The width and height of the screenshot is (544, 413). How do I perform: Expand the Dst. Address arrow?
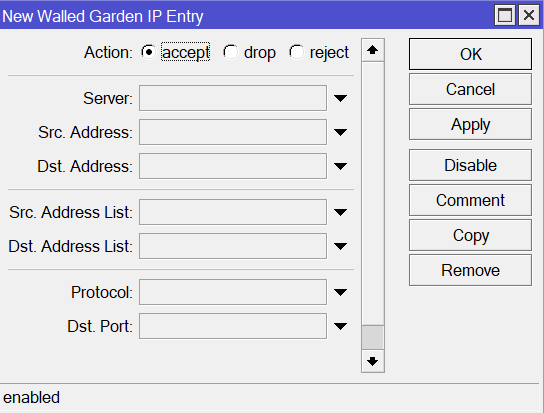340,166
